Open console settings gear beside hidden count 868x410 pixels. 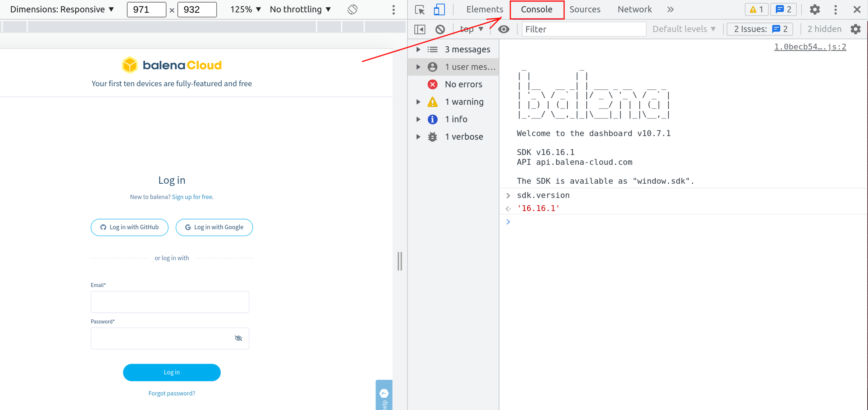click(x=856, y=29)
